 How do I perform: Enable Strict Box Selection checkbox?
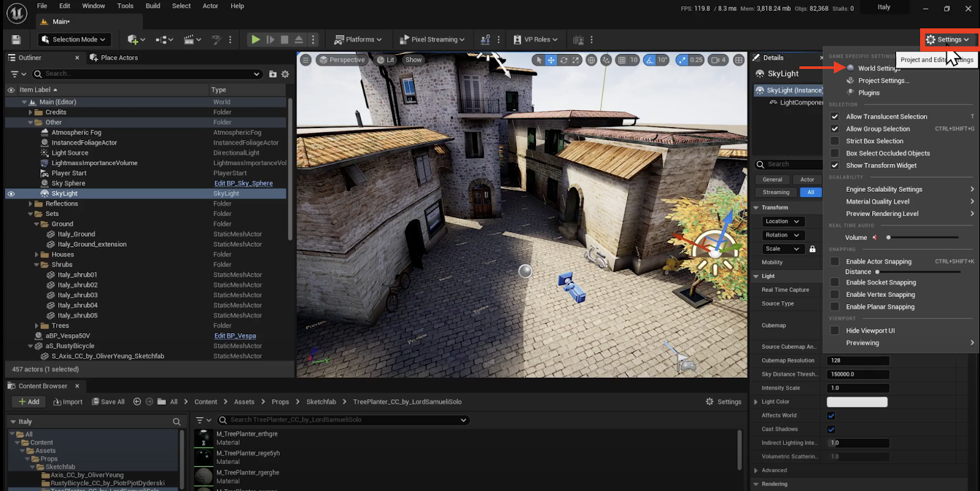click(834, 141)
